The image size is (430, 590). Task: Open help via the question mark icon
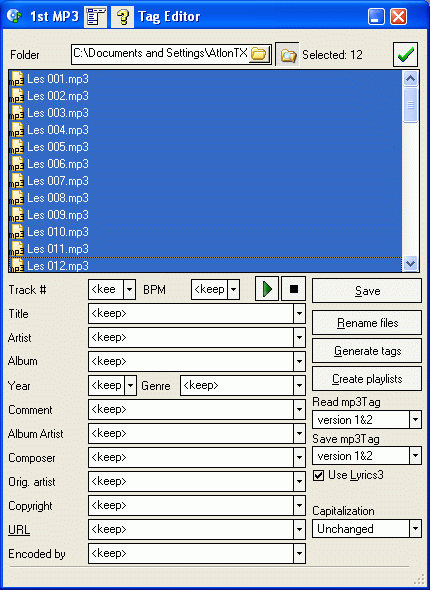[x=123, y=17]
